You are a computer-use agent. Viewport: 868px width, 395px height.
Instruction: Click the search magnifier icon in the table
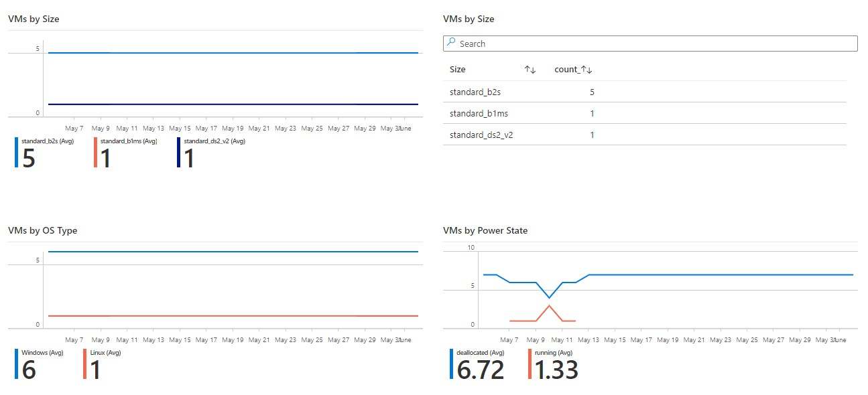tap(451, 44)
